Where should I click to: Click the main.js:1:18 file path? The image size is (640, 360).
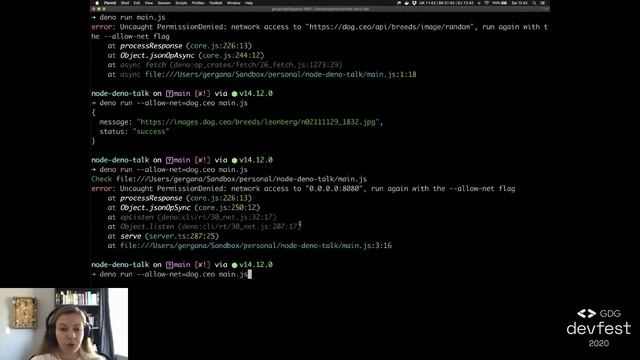(280, 74)
